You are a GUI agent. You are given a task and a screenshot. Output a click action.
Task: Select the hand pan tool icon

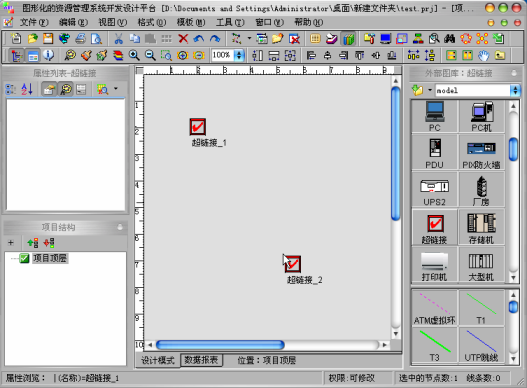483,55
